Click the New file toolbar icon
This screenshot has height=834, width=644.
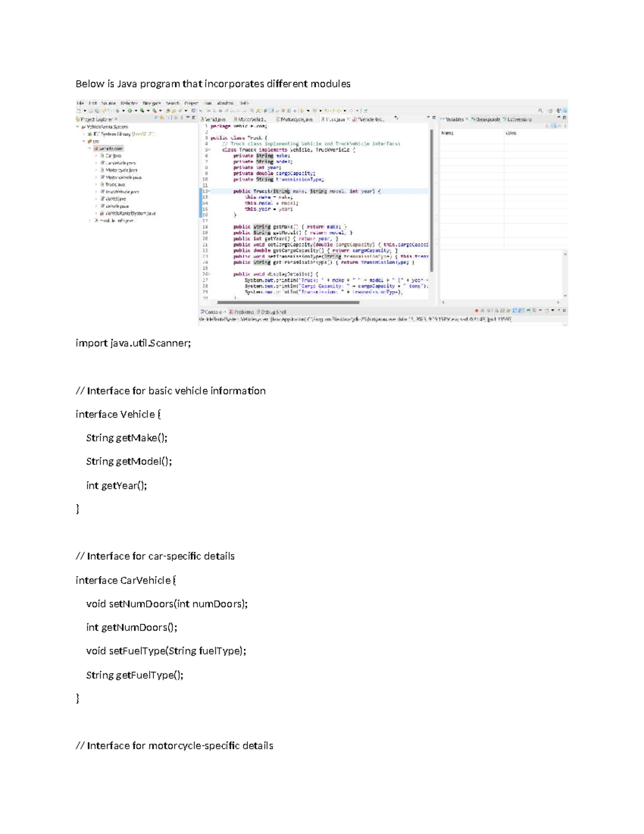click(79, 111)
